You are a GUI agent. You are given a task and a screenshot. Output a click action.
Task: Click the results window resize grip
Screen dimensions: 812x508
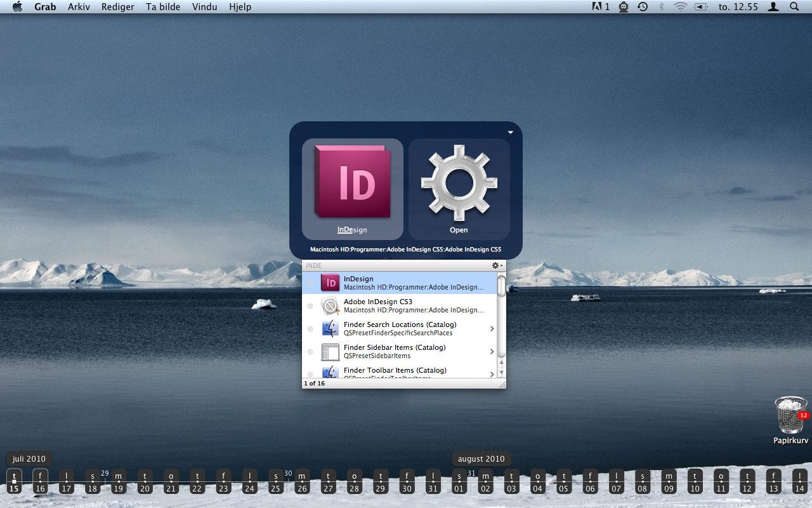[x=502, y=384]
